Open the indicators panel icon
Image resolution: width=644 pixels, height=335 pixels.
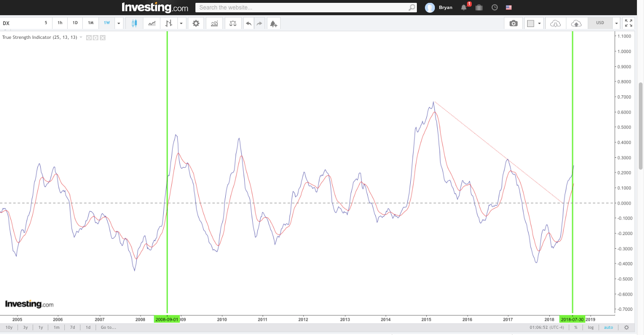pos(214,23)
